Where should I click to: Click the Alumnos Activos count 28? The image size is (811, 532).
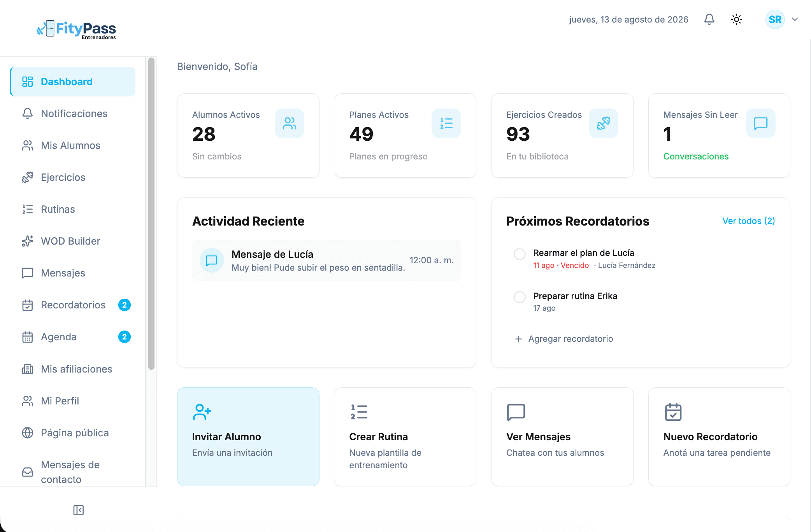click(204, 134)
